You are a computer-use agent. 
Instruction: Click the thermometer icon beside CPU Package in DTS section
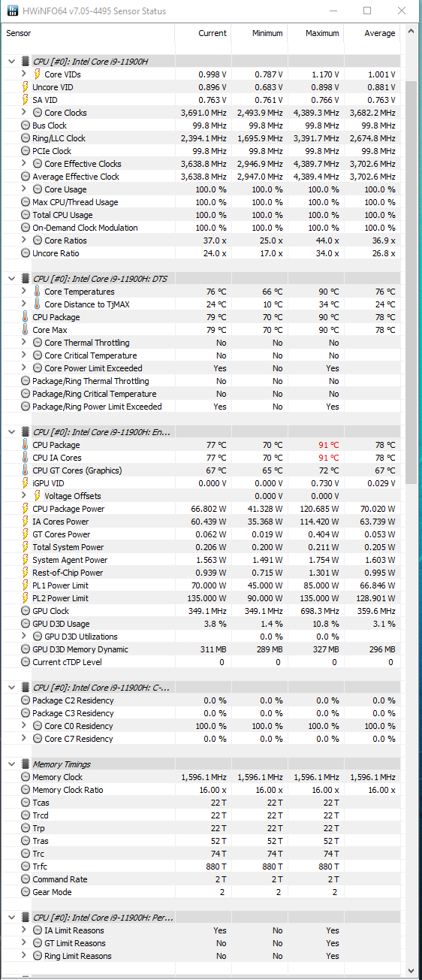[26, 317]
